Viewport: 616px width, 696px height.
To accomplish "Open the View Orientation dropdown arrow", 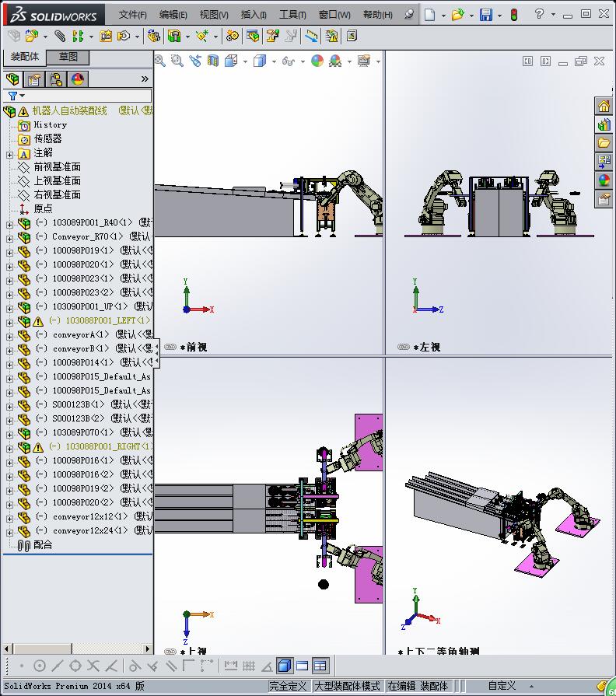I will [245, 61].
